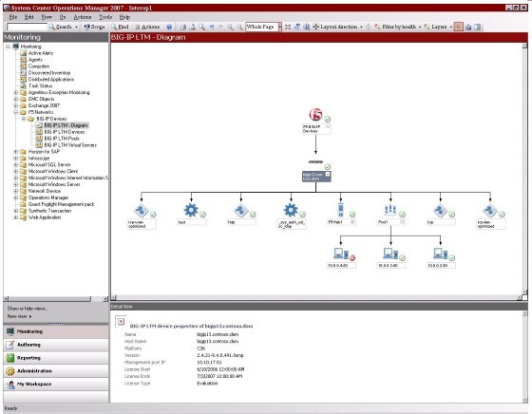The image size is (532, 414).
Task: Select the bigip13 device node icon
Action: 315,162
